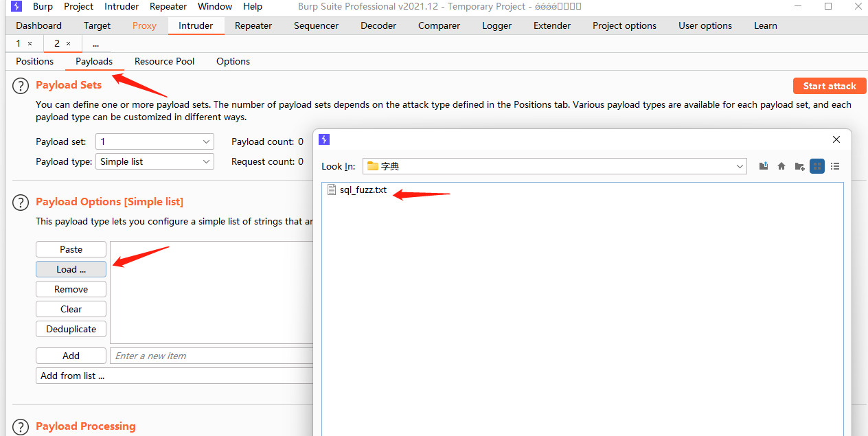Viewport: 868px width, 436px height.
Task: Open Payload Options help question icon
Action: (21, 203)
